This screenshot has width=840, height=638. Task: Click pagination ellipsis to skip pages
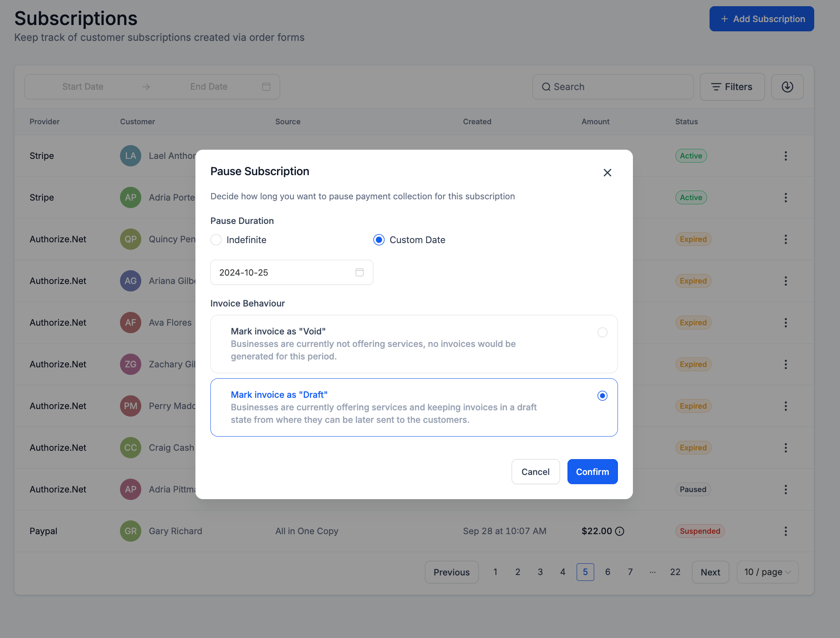(x=652, y=572)
